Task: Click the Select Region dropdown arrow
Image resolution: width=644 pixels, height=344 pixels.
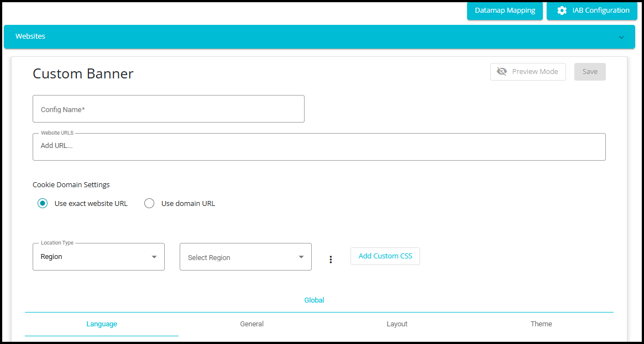Action: click(x=301, y=257)
